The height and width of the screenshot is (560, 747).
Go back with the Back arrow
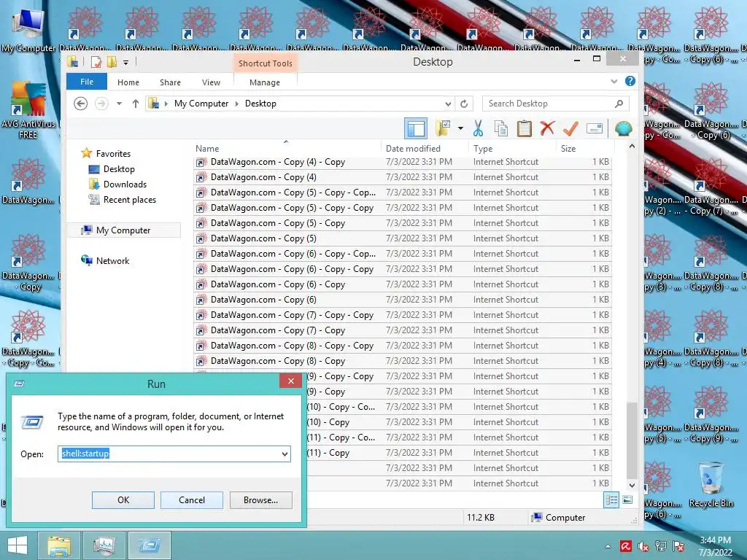point(80,104)
